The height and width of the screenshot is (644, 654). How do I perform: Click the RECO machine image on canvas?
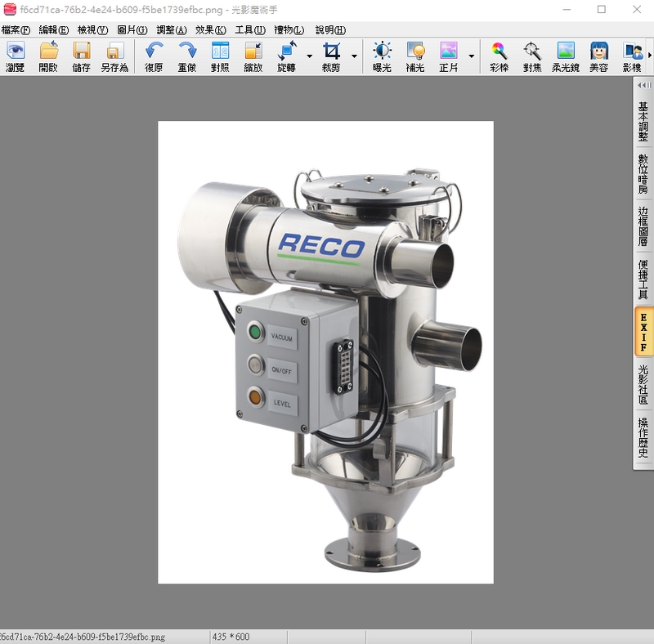[325, 351]
